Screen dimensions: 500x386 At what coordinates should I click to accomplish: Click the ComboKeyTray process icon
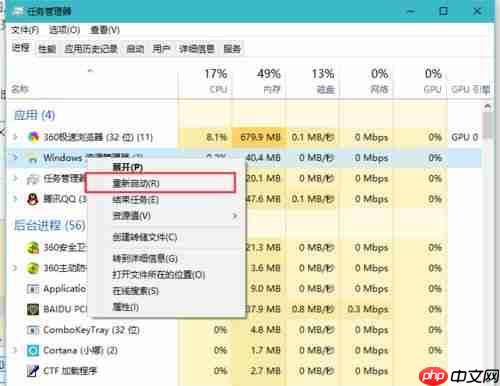click(x=33, y=330)
